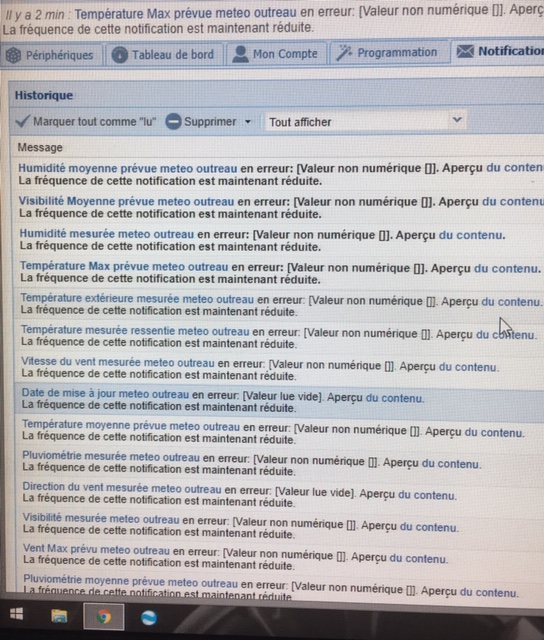Viewport: 544px width, 640px height.
Task: Open Vent Max prévu meteo outreau link
Action: pyautogui.click(x=96, y=549)
